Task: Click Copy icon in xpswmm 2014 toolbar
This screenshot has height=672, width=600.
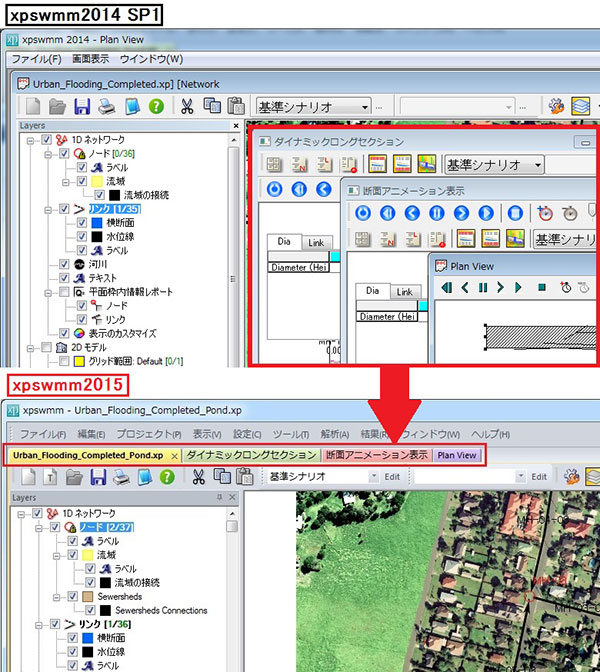Action: [x=212, y=105]
